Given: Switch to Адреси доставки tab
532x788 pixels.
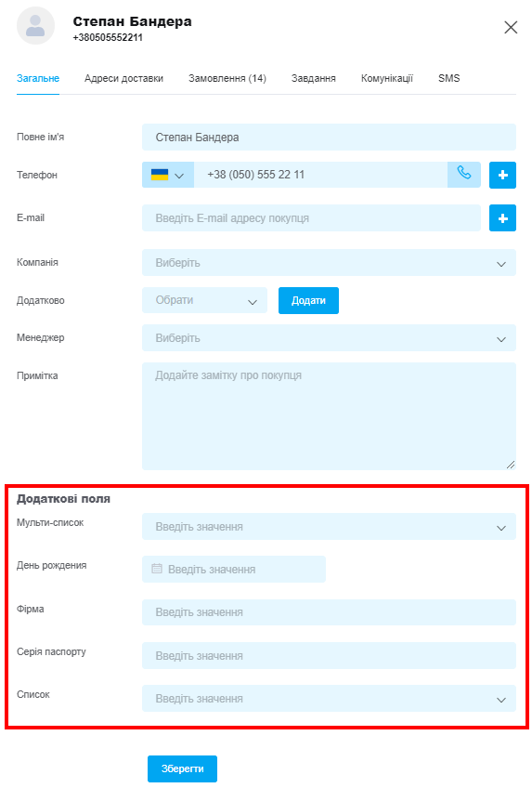Looking at the screenshot, I should pos(123,78).
